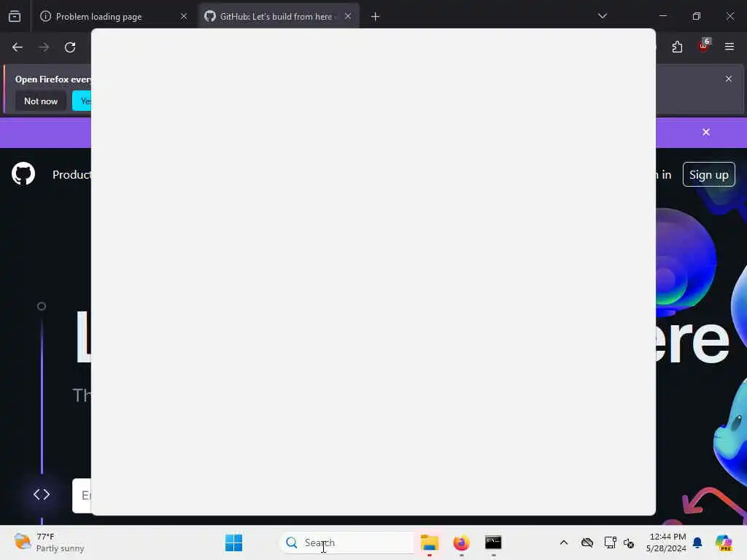Go back with the browser back arrow
The width and height of the screenshot is (747, 560).
[x=18, y=47]
